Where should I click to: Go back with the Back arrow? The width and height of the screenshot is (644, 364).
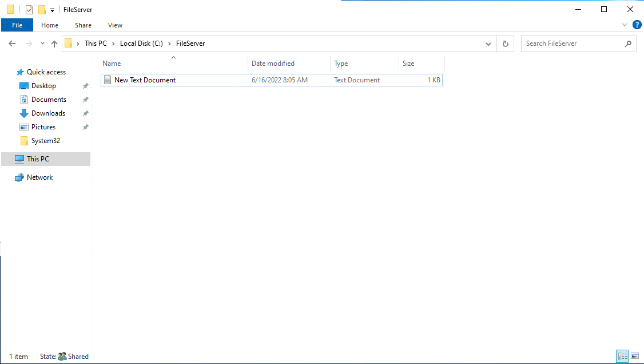(13, 43)
